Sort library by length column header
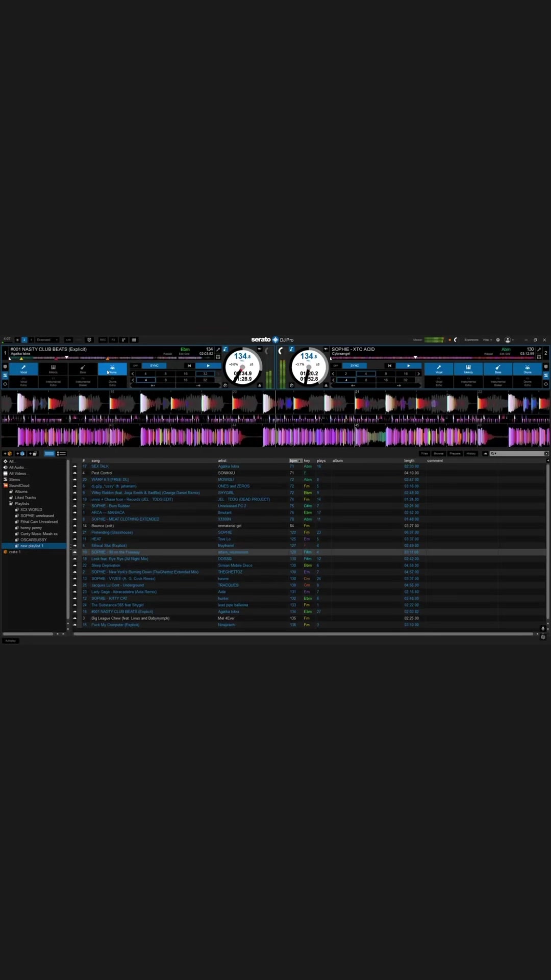This screenshot has width=551, height=980. [410, 460]
